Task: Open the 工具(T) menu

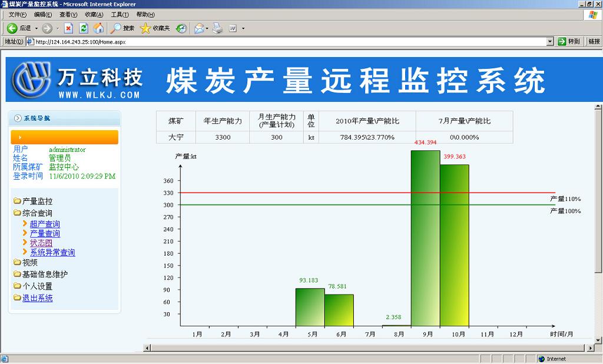Action: [x=120, y=14]
